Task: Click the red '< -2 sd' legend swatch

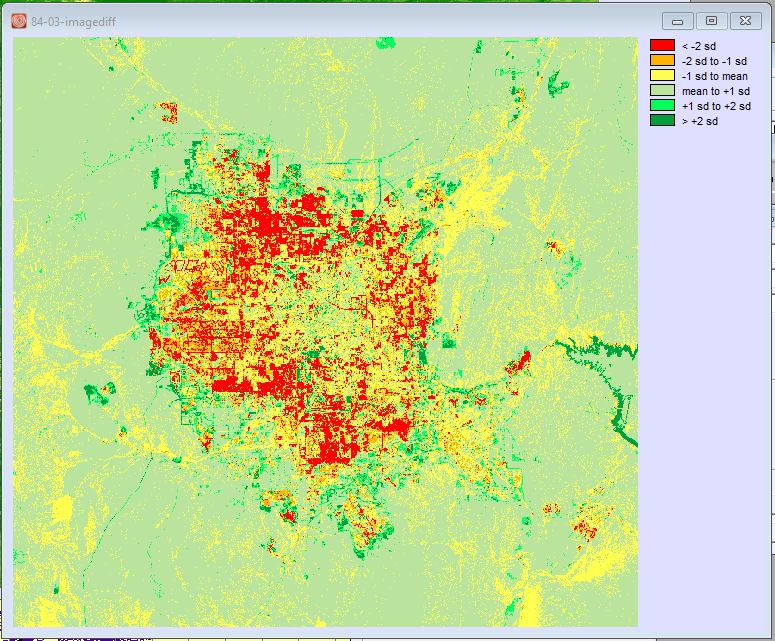Action: pos(662,45)
